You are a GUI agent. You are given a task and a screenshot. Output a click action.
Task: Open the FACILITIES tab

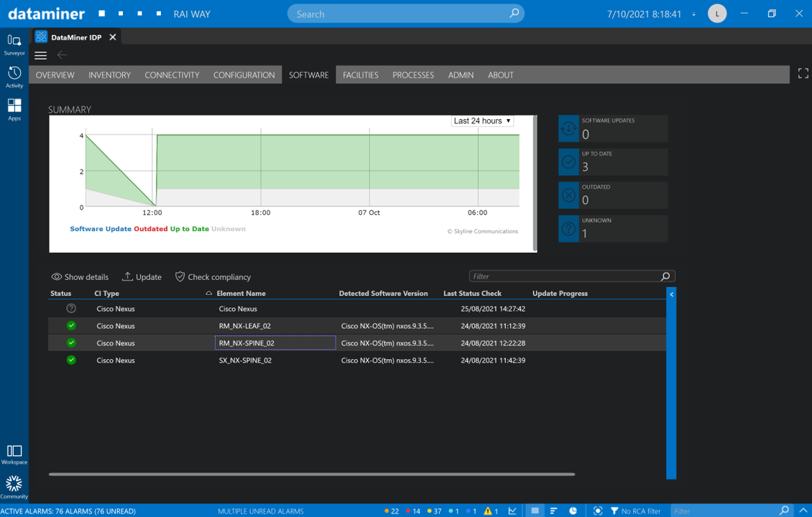(x=361, y=75)
